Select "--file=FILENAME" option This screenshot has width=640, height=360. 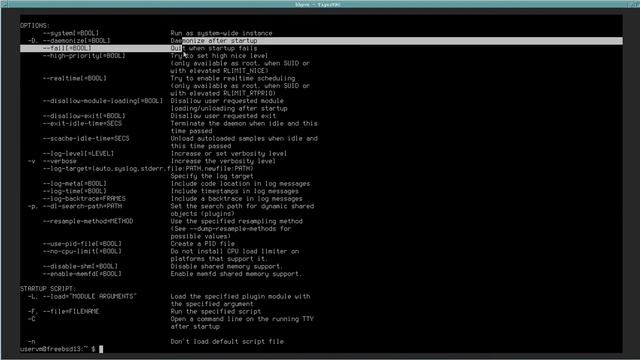point(71,311)
